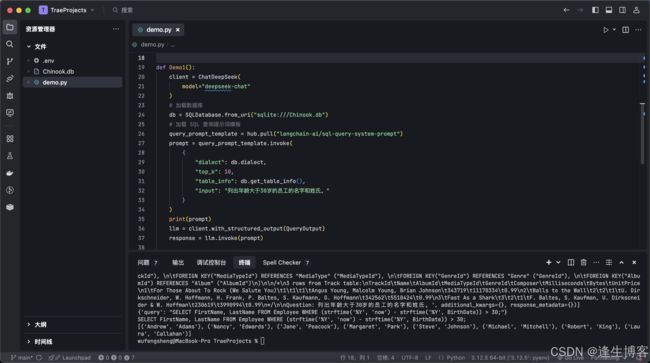
Task: Click the sync changes icon in status bar
Action: (x=39, y=357)
